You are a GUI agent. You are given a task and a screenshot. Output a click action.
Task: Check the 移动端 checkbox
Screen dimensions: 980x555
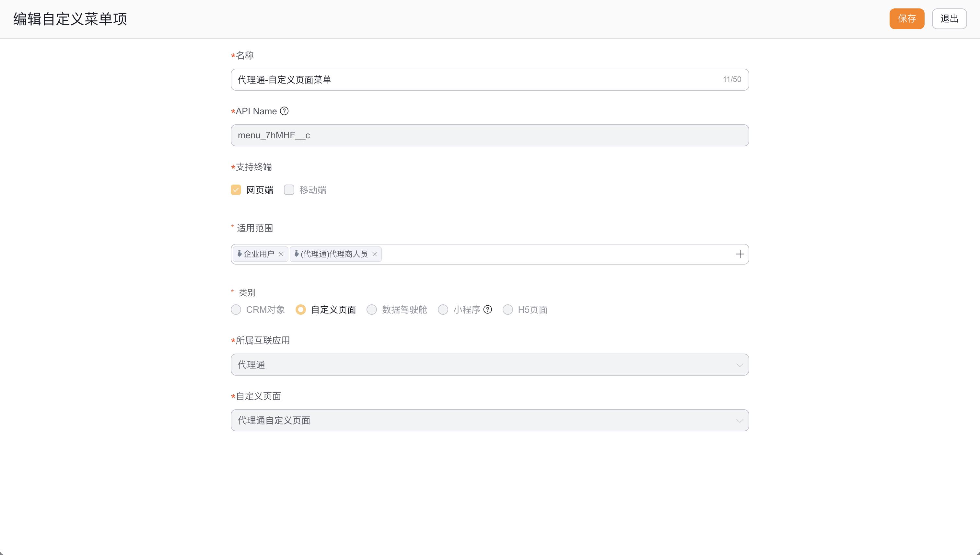289,190
